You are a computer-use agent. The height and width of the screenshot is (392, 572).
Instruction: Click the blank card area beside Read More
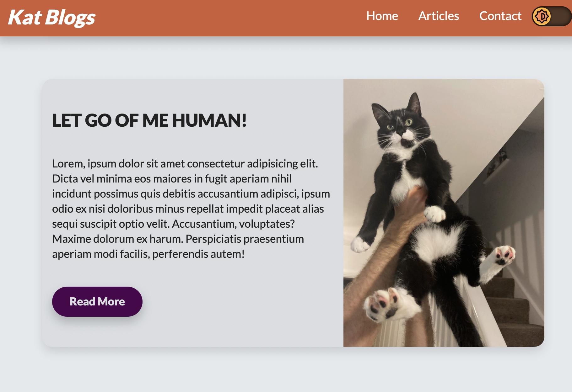242,302
